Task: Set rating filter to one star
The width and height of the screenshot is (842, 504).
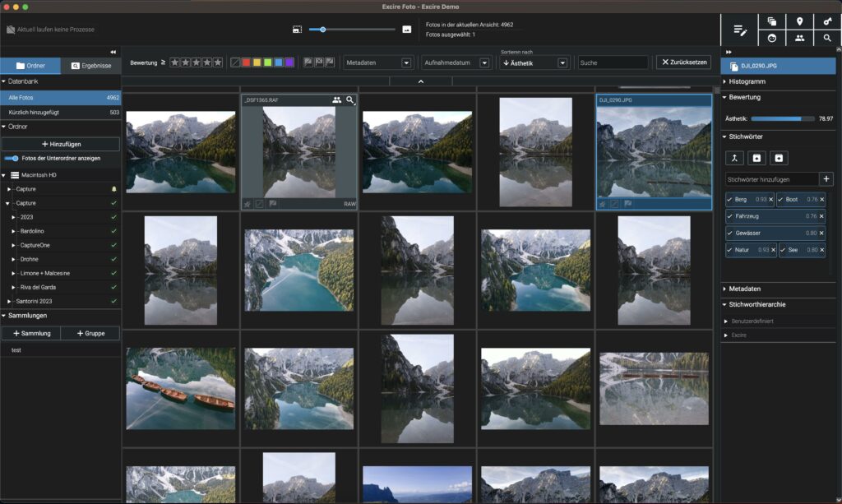Action: tap(174, 62)
